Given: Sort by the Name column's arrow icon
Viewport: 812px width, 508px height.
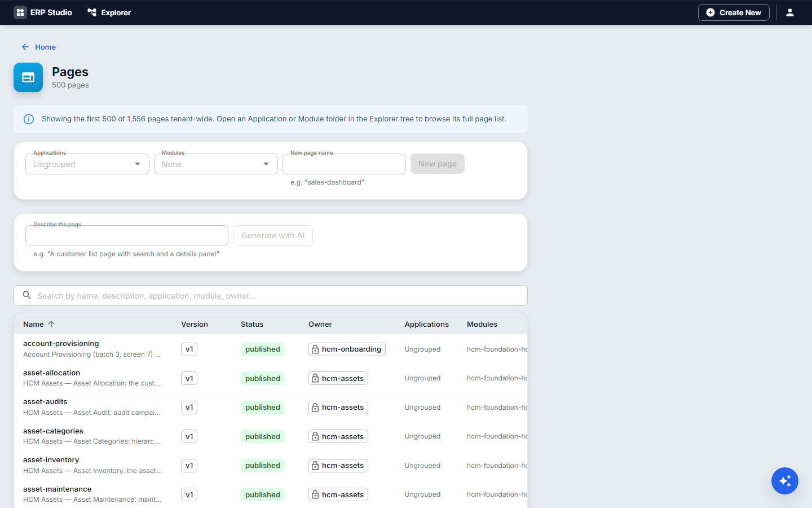Looking at the screenshot, I should tap(51, 324).
